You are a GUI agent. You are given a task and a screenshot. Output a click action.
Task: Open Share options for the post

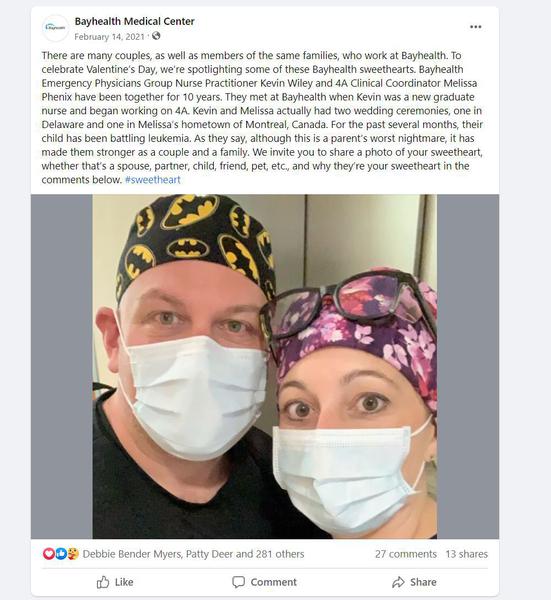(x=414, y=582)
